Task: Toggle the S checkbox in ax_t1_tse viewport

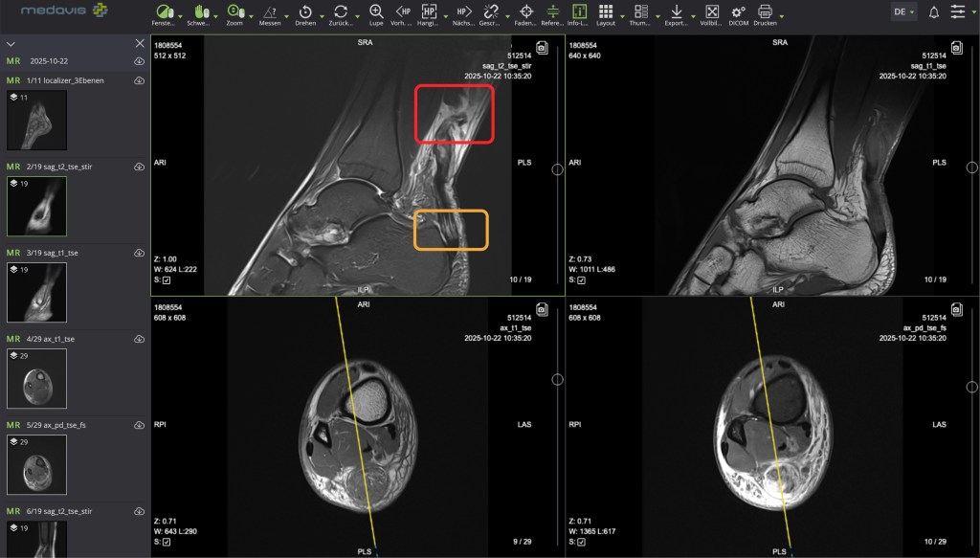Action: [167, 543]
